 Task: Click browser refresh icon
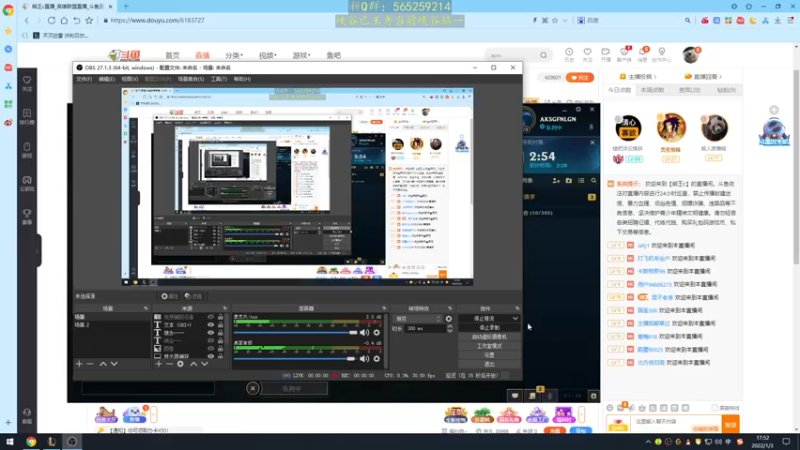(x=51, y=20)
